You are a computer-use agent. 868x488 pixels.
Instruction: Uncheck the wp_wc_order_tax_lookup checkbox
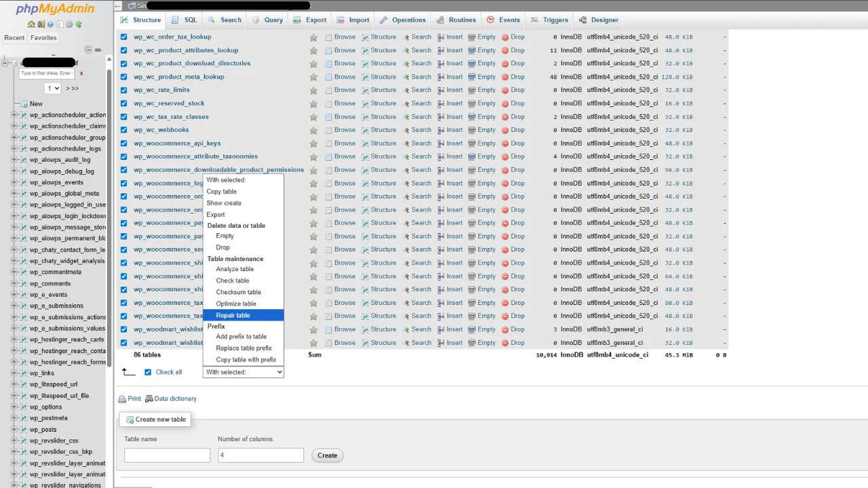click(x=123, y=37)
